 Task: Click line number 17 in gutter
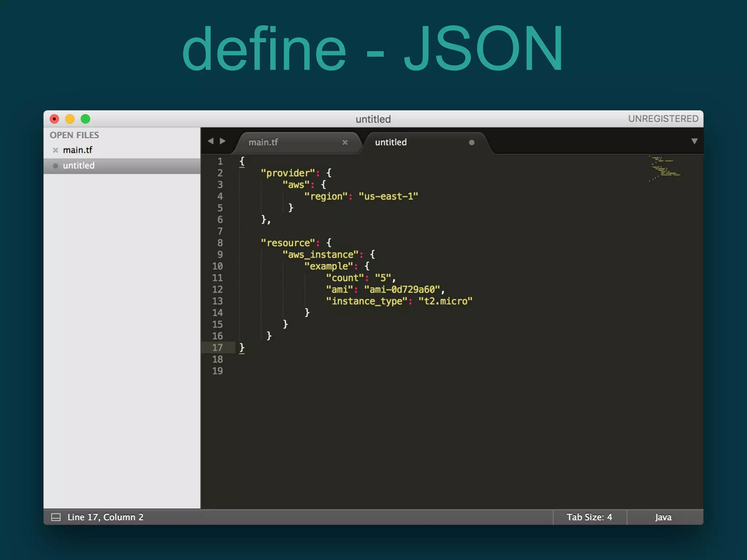(217, 348)
